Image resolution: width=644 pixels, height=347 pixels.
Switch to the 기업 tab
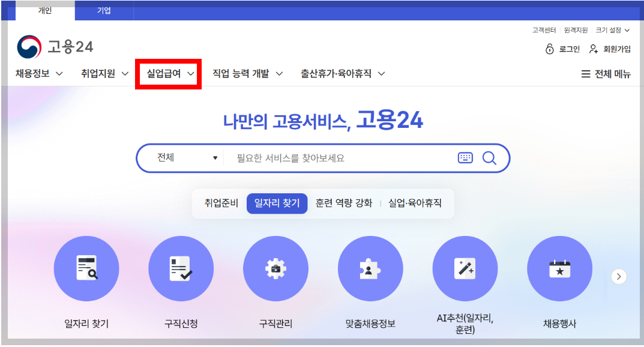(103, 10)
